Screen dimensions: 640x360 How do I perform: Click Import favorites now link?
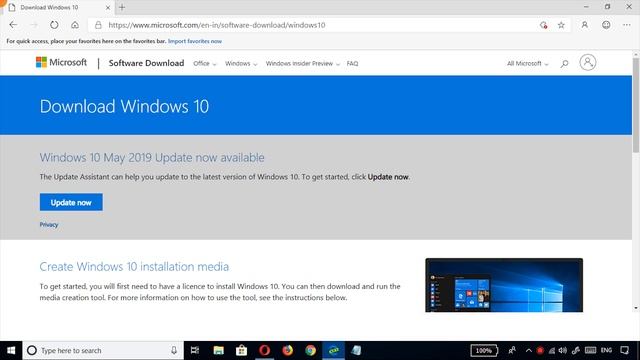(195, 41)
